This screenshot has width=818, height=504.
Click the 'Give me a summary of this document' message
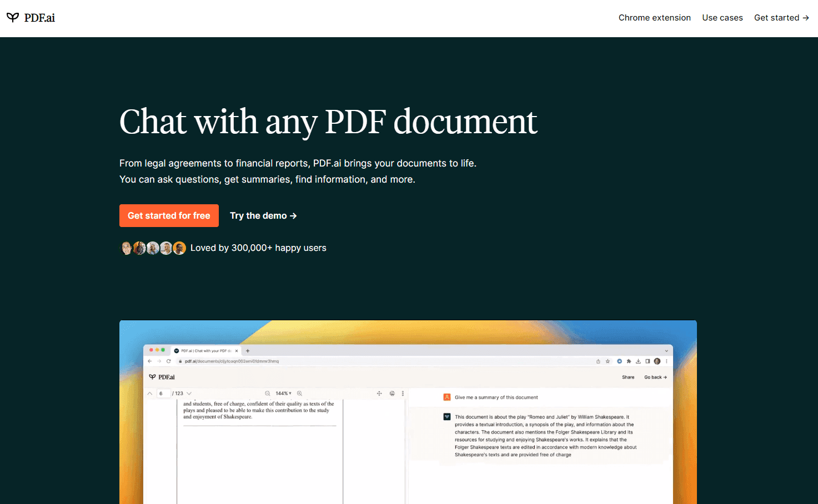point(496,397)
